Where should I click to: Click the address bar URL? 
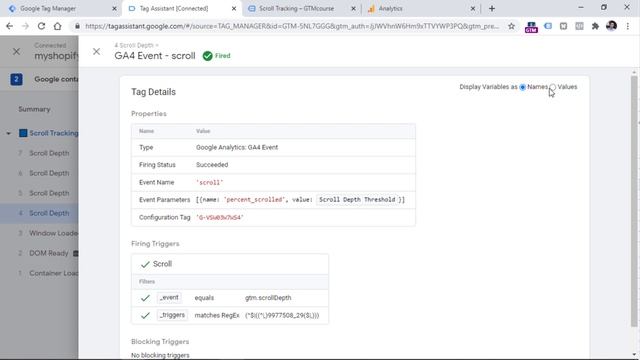click(291, 26)
